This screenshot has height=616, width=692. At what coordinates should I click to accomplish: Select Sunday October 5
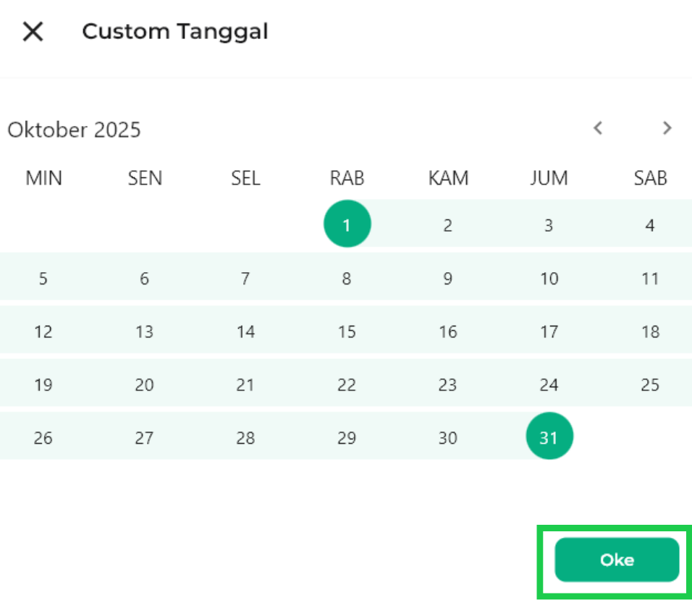pyautogui.click(x=43, y=278)
